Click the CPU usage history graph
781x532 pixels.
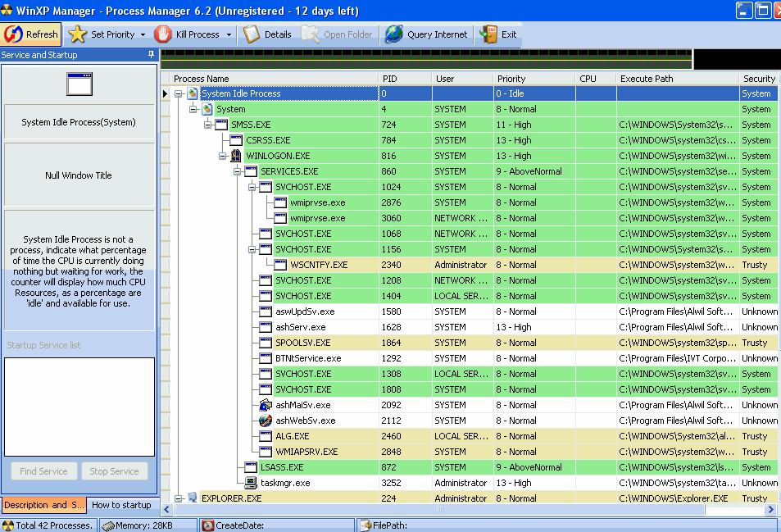[x=426, y=59]
